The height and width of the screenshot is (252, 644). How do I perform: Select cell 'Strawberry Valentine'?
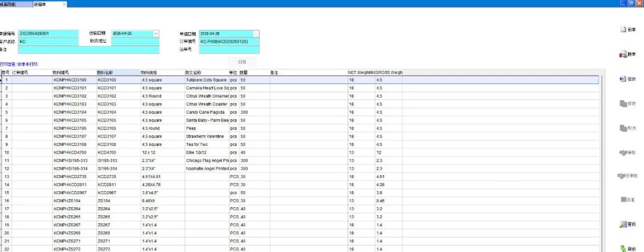[x=206, y=136]
